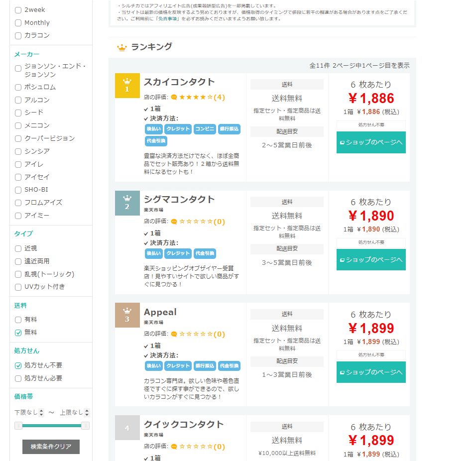
Task: Click the crown icon beside ランキング heading
Action: (x=121, y=48)
